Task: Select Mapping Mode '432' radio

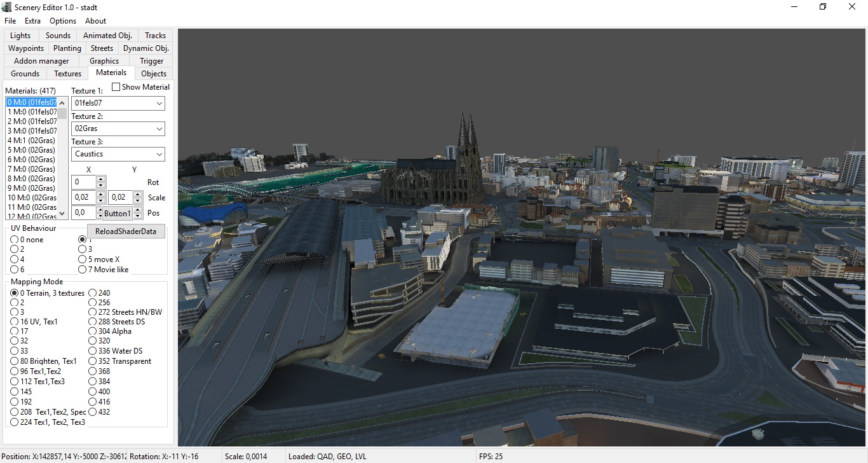Action: (100, 412)
